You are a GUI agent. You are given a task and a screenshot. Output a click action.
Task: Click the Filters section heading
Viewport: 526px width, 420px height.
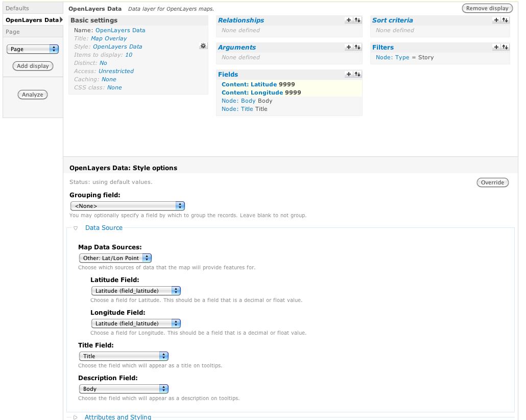pyautogui.click(x=383, y=48)
